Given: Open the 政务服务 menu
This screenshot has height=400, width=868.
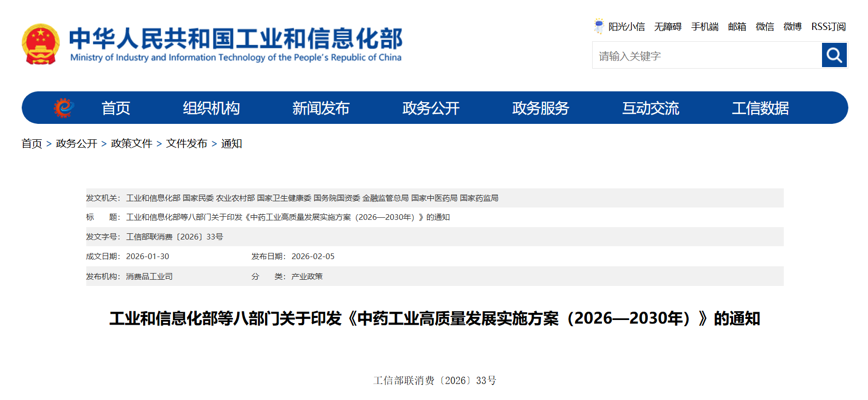Looking at the screenshot, I should 540,108.
